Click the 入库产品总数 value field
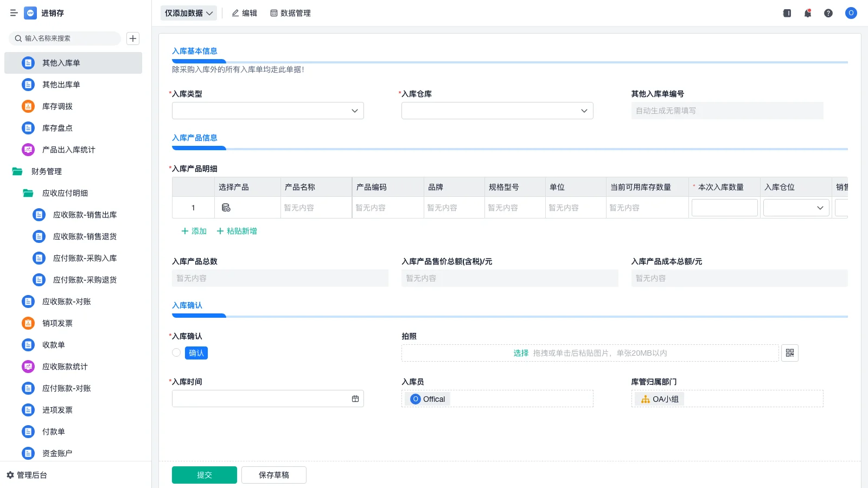868x488 pixels. 280,278
